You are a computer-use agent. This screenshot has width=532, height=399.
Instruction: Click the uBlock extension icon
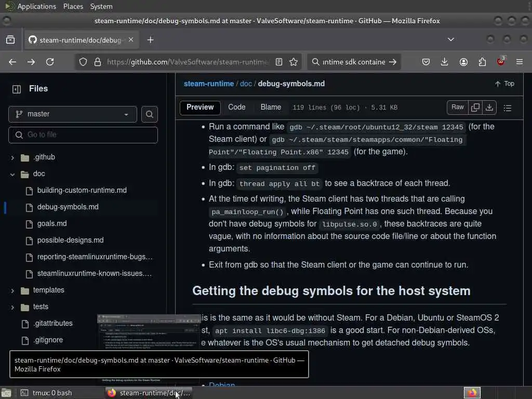pyautogui.click(x=501, y=62)
